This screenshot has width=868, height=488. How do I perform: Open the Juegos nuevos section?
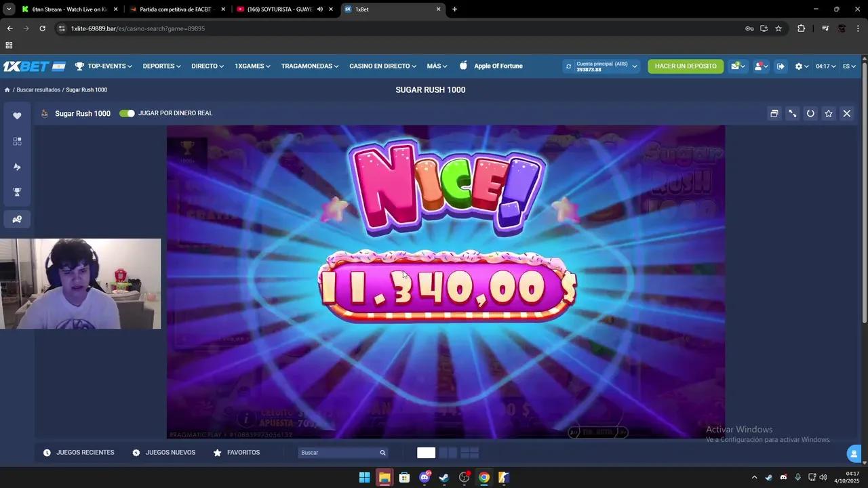[163, 453]
